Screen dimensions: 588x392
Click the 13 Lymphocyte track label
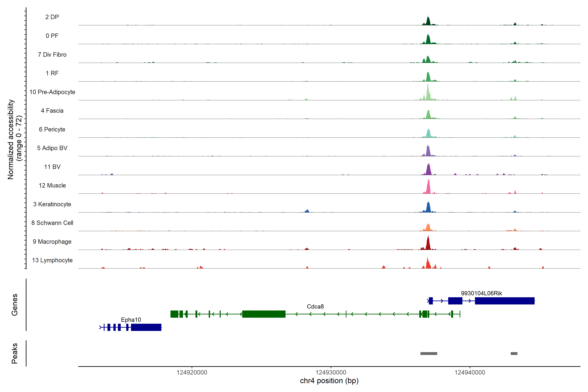point(52,260)
